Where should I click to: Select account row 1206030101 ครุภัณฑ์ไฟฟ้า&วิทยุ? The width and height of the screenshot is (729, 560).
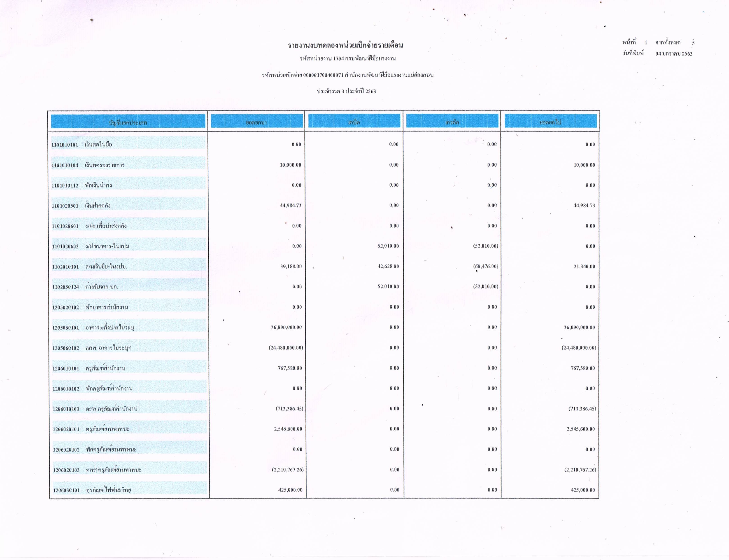point(129,490)
